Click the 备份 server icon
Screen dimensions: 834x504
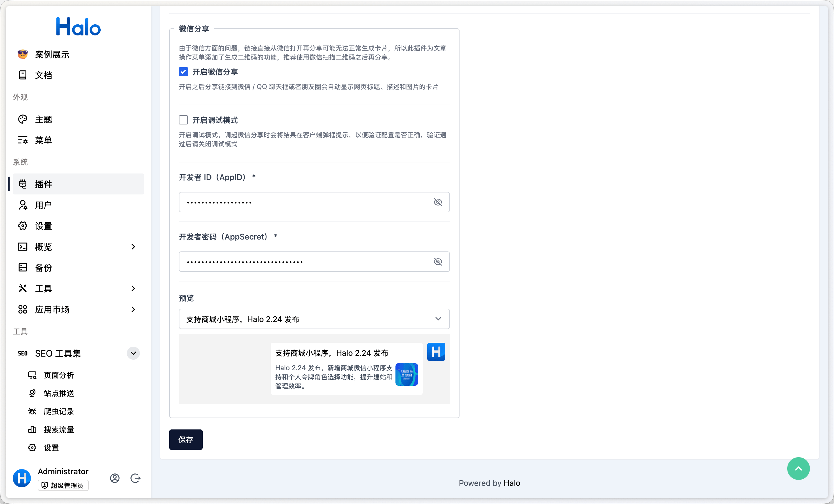click(23, 267)
